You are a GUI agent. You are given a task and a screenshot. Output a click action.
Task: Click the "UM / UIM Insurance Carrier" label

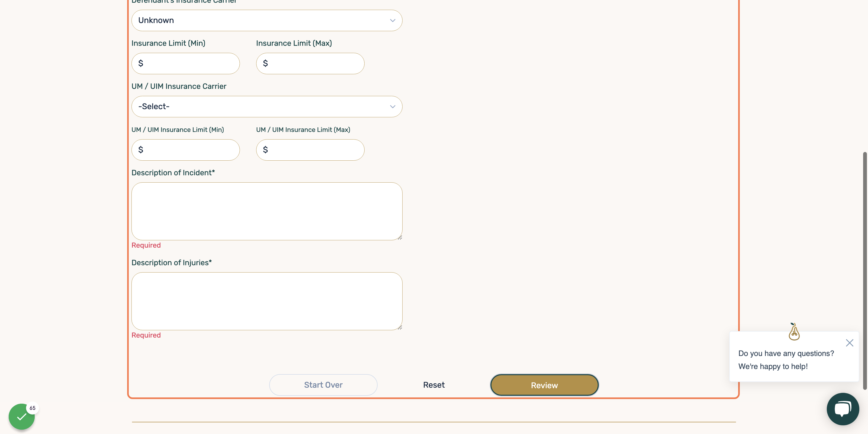(x=179, y=86)
